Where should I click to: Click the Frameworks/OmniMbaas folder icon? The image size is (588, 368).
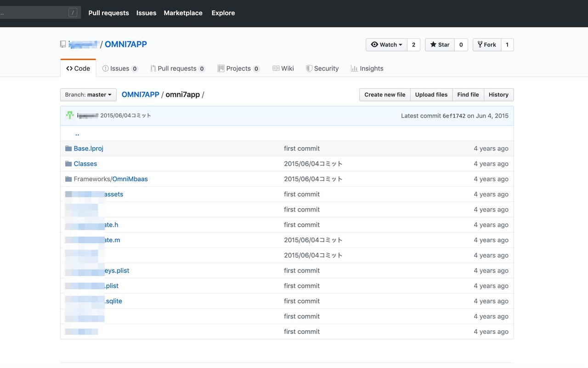tap(68, 179)
